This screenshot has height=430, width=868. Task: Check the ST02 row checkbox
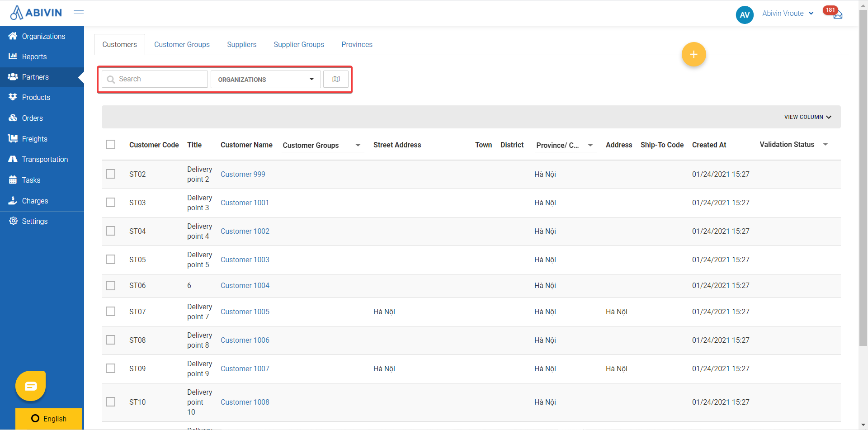[x=110, y=174]
